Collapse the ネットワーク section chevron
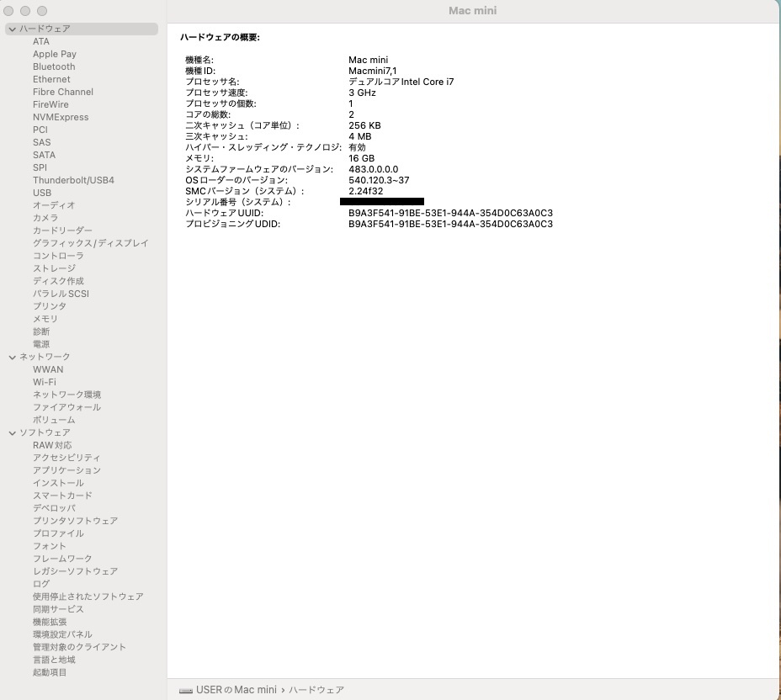 13,358
